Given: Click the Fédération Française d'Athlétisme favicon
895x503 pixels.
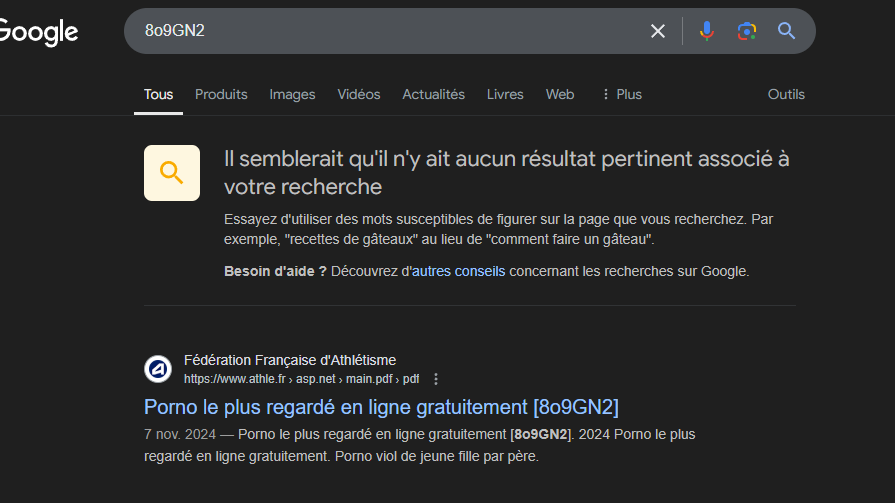Looking at the screenshot, I should 158,369.
